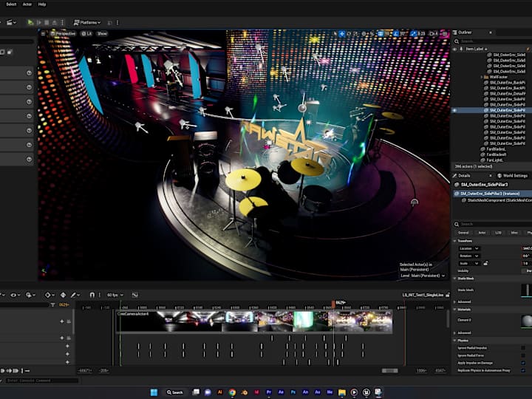Toggle rotation snapping in the viewport toolbar
The image size is (532, 399).
tap(396, 33)
